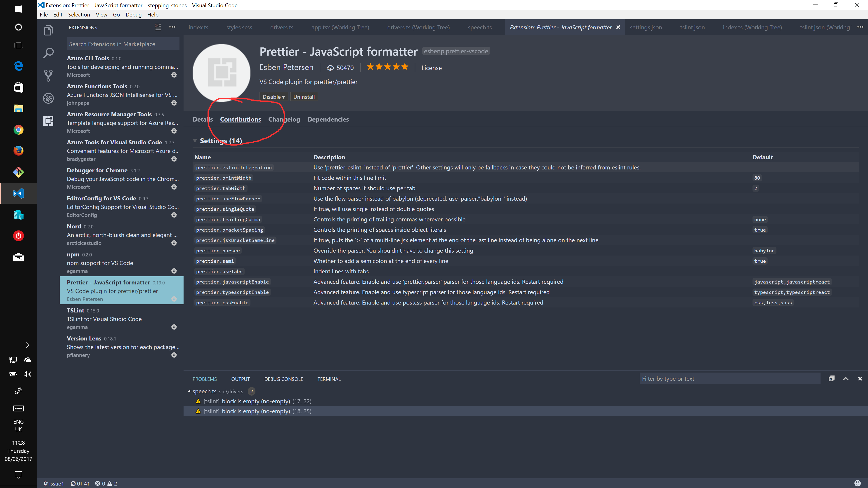Switch to the Changelog tab

(x=284, y=119)
